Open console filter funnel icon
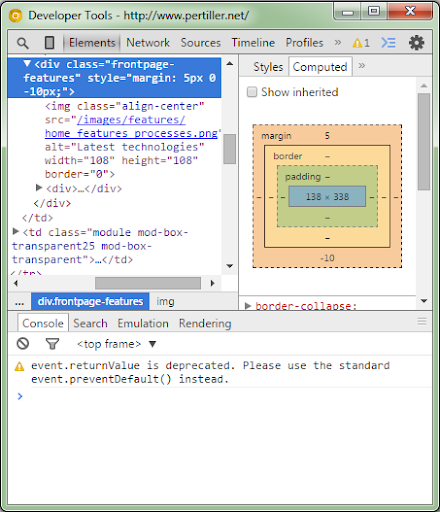The height and width of the screenshot is (512, 440). (x=52, y=344)
